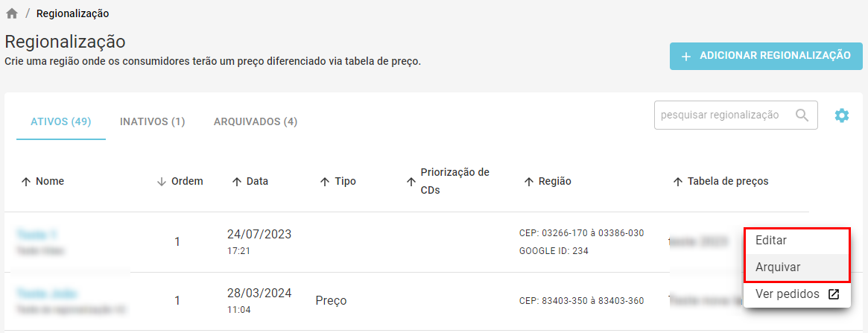Click the Nome column sort arrow
Screen dimensions: 868x333
tap(25, 182)
